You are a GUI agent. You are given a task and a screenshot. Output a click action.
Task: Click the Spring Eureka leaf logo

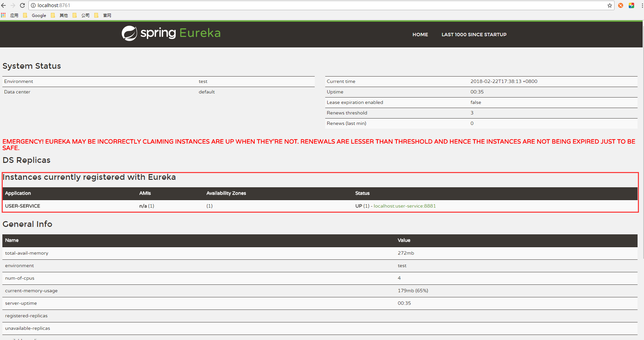[x=129, y=33]
